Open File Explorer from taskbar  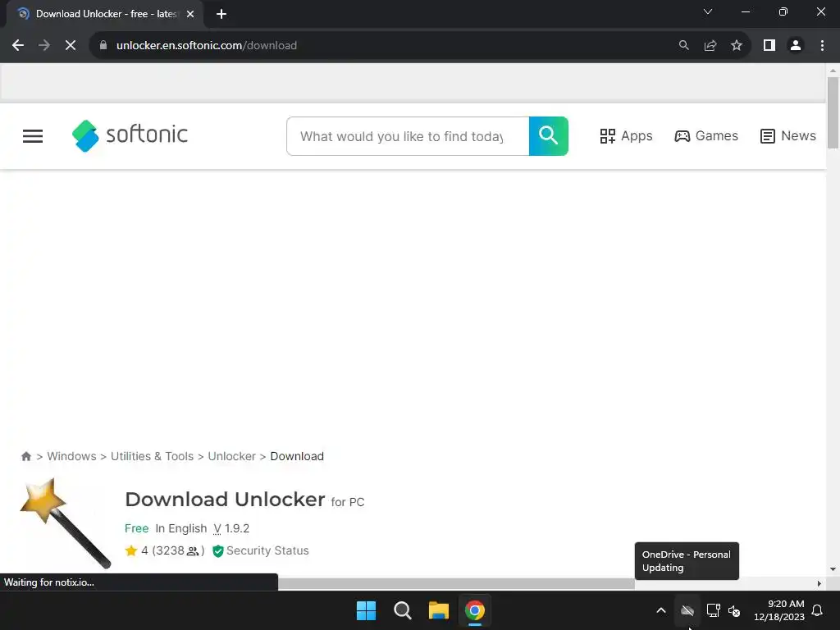pyautogui.click(x=438, y=610)
